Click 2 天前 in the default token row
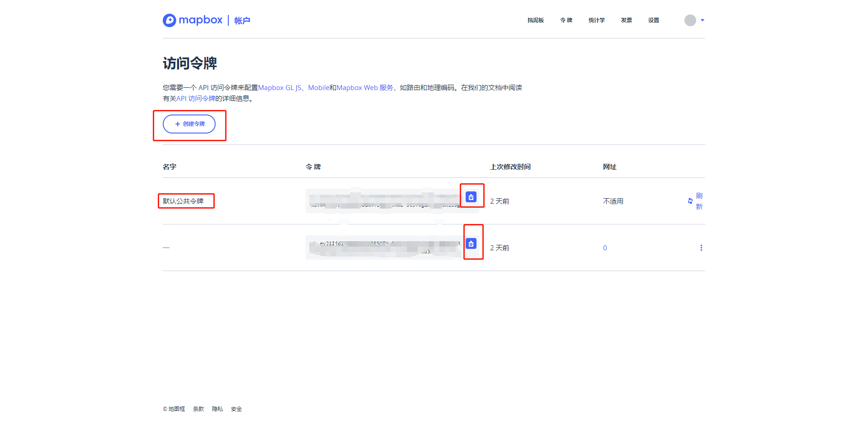Viewport: 868px width, 424px height. 500,201
